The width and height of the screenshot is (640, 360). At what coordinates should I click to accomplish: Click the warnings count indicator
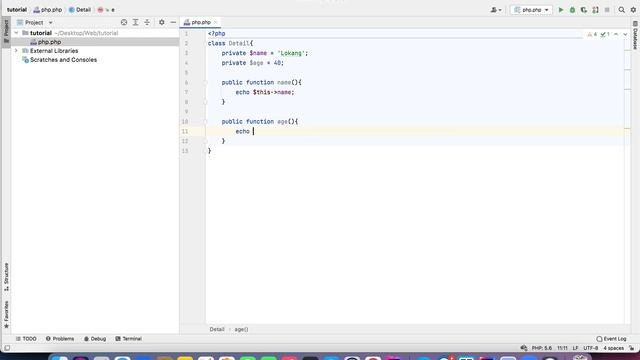pyautogui.click(x=592, y=35)
